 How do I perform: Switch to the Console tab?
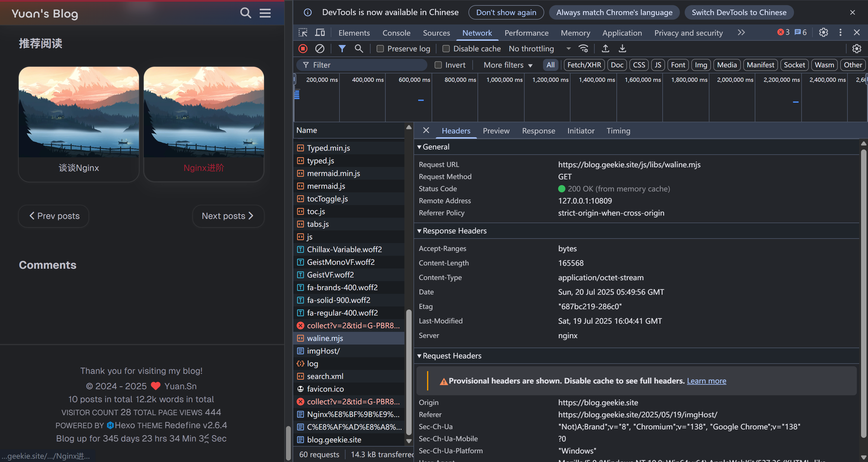tap(396, 33)
